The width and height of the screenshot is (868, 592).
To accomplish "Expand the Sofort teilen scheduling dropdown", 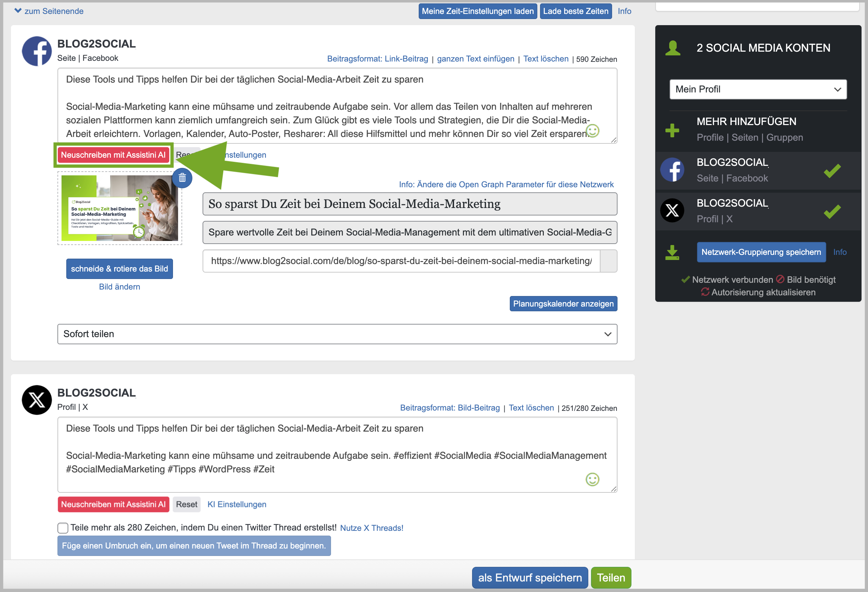I will point(337,334).
